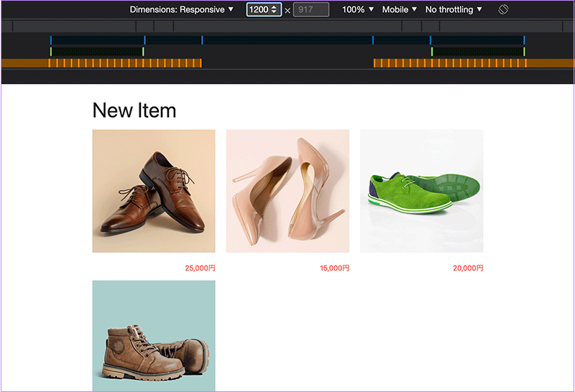Open the No throttling dropdown
Image resolution: width=575 pixels, height=392 pixels.
coord(454,9)
